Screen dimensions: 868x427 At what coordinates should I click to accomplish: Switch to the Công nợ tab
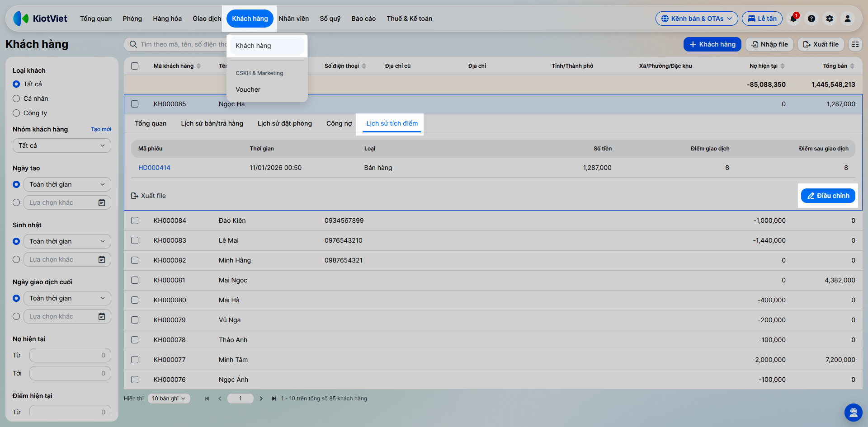[339, 123]
